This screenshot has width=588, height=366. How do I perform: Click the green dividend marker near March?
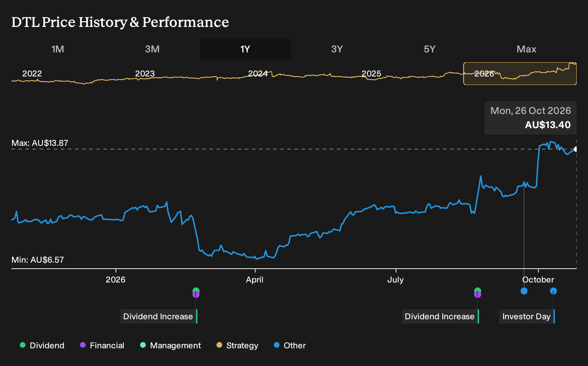click(x=196, y=291)
